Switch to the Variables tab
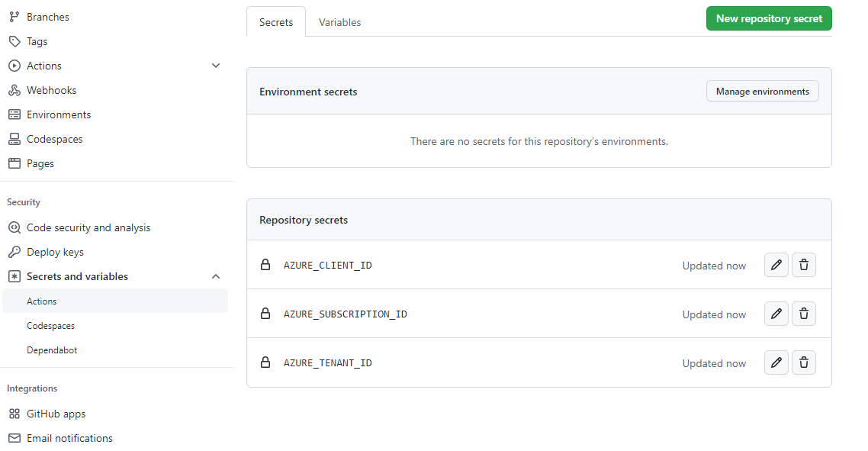The image size is (868, 451). (339, 22)
